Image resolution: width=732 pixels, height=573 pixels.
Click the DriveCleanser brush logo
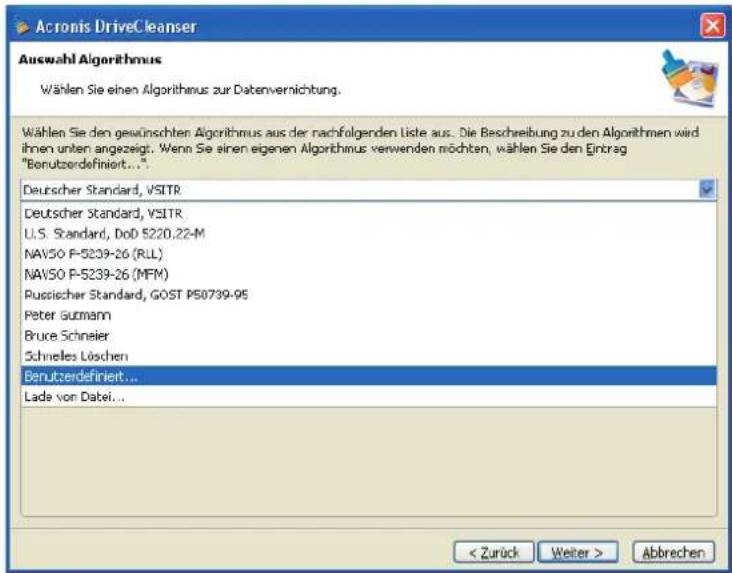coord(690,78)
